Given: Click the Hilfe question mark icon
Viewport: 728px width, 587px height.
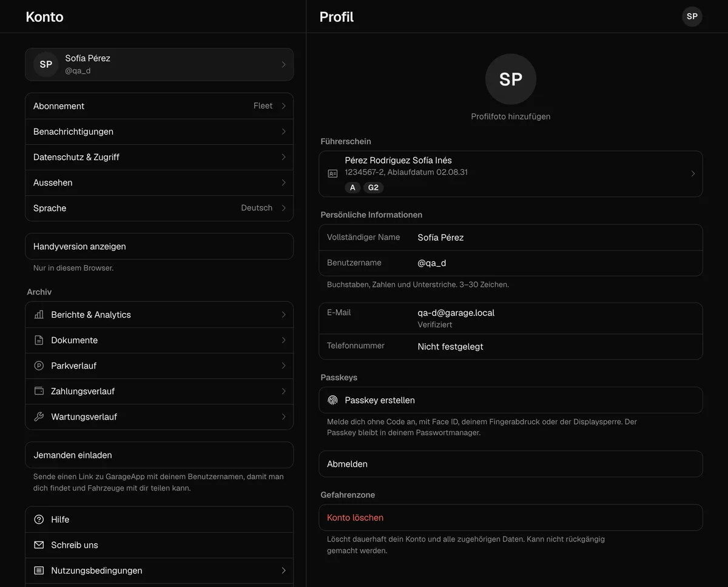Looking at the screenshot, I should coord(39,520).
